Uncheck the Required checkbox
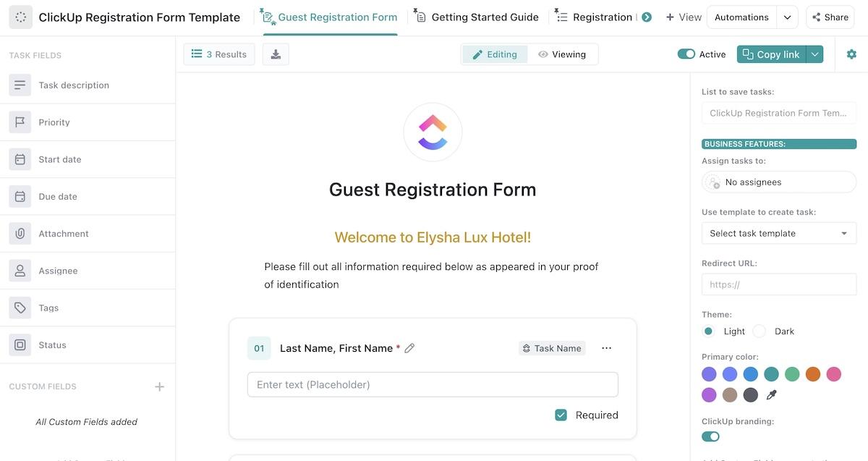This screenshot has width=868, height=461. (x=561, y=415)
